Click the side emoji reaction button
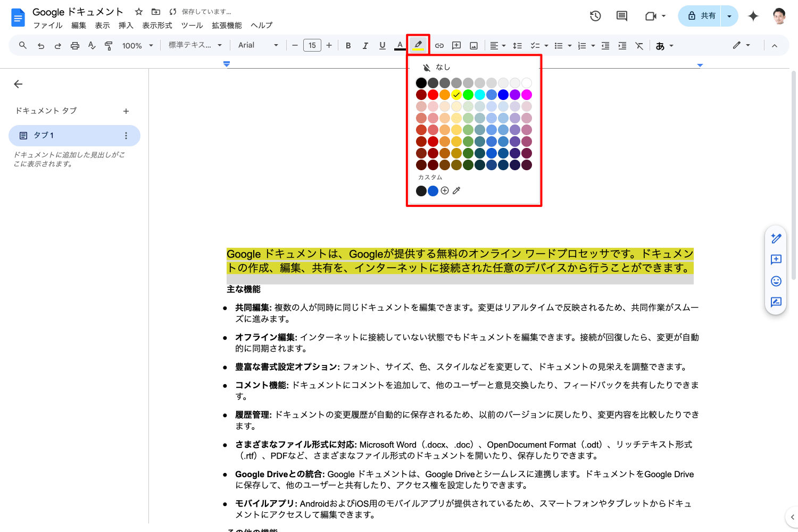Screen dimensions: 798x532 tap(776, 281)
